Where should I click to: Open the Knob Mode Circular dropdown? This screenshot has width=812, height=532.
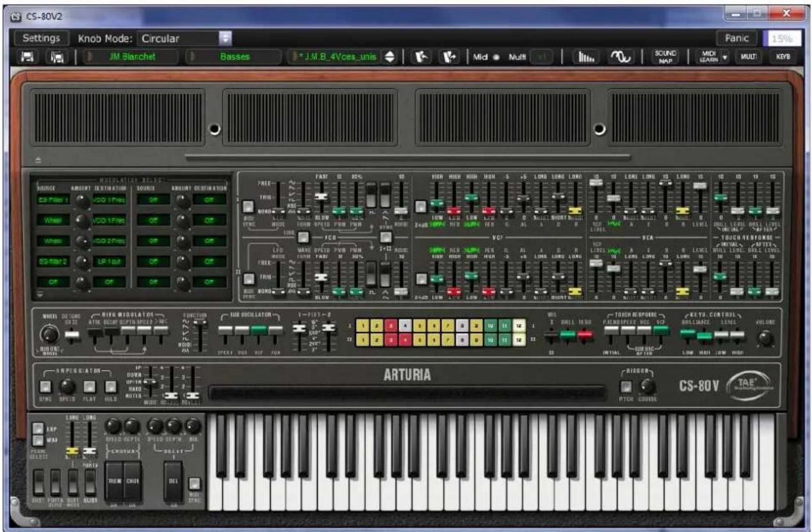[x=185, y=38]
